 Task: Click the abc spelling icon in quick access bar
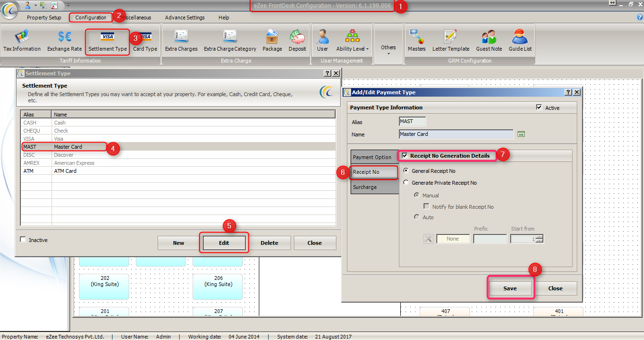[54, 5]
